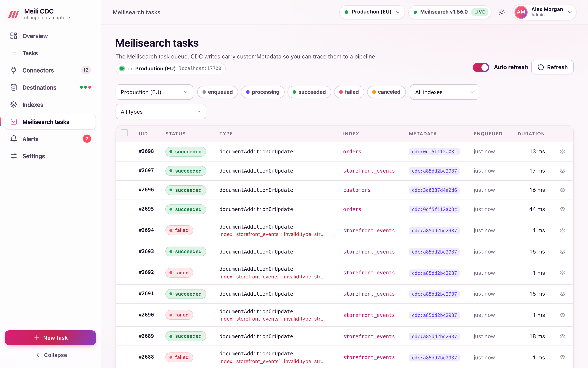Image resolution: width=588 pixels, height=368 pixels.
Task: Toggle the canceled status filter
Action: [386, 92]
